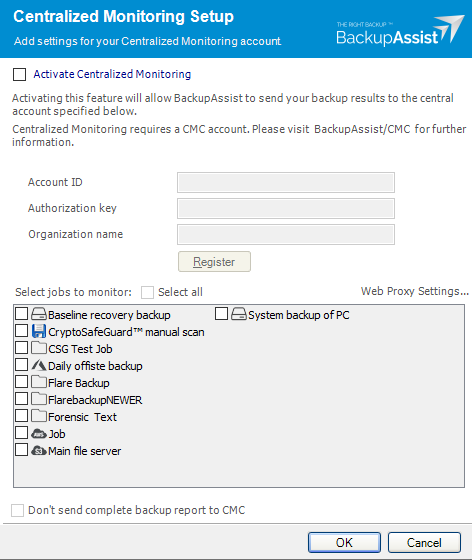Click the Main file server S3 cloud icon
This screenshot has height=560, width=472.
39,451
